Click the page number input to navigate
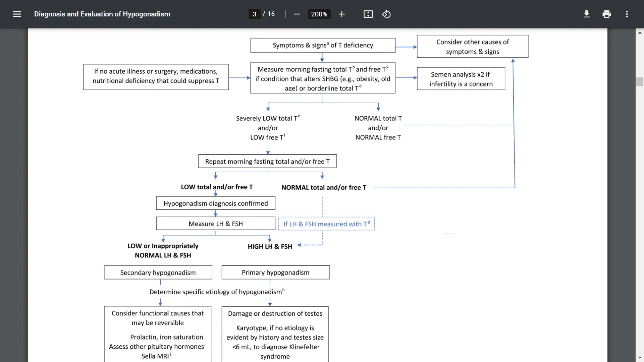This screenshot has height=362, width=644. pyautogui.click(x=254, y=14)
